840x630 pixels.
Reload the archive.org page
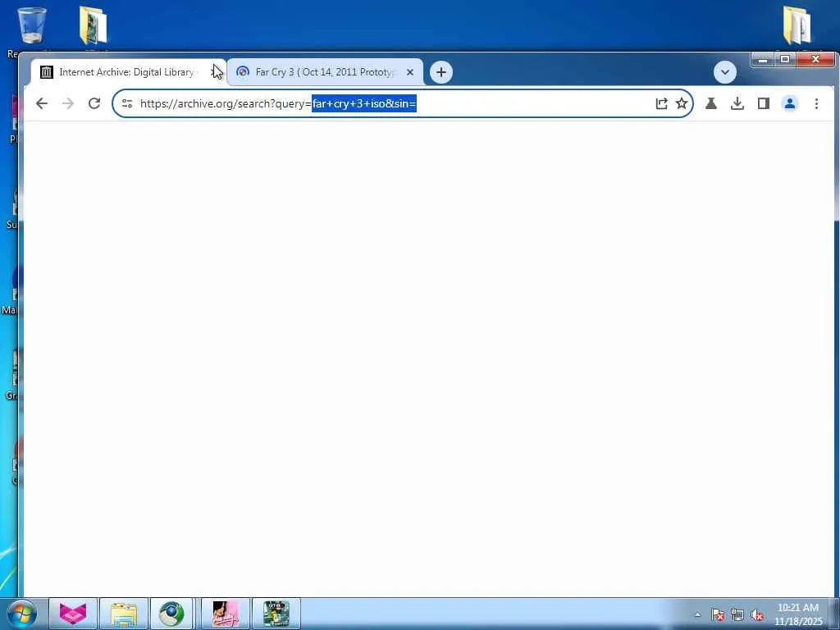(x=94, y=103)
